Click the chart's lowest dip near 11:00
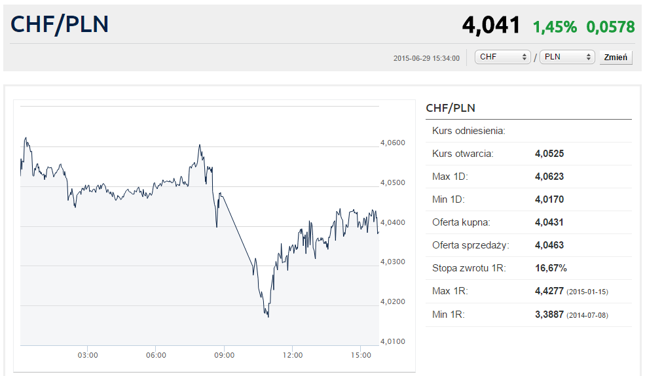The height and width of the screenshot is (376, 645). click(x=268, y=316)
